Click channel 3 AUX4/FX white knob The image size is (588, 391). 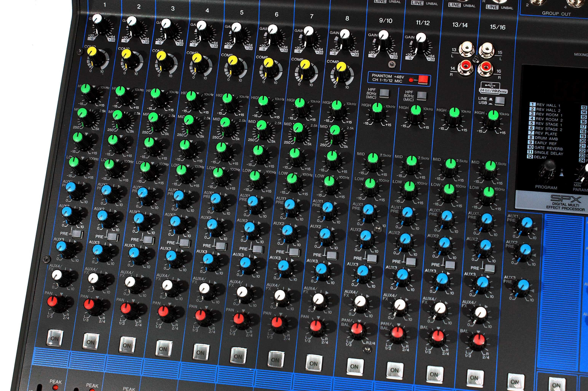coord(133,285)
